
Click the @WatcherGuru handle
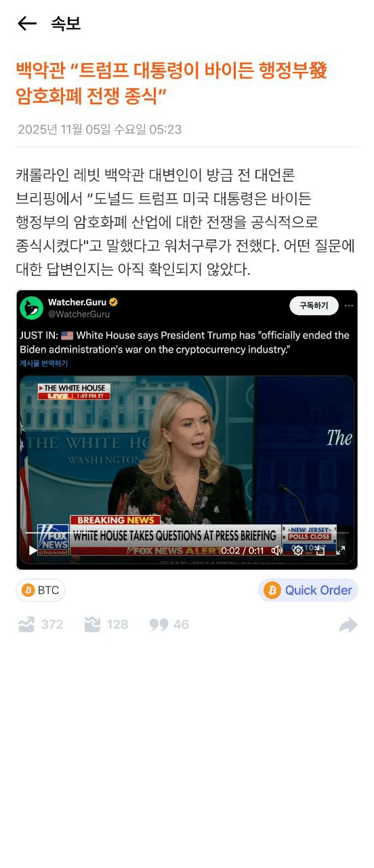pyautogui.click(x=79, y=314)
